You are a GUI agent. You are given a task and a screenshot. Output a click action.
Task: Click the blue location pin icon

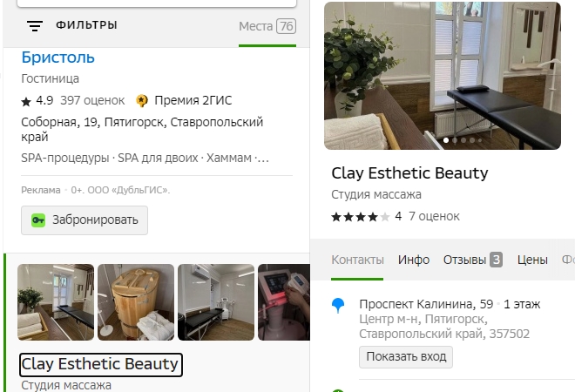coord(339,305)
